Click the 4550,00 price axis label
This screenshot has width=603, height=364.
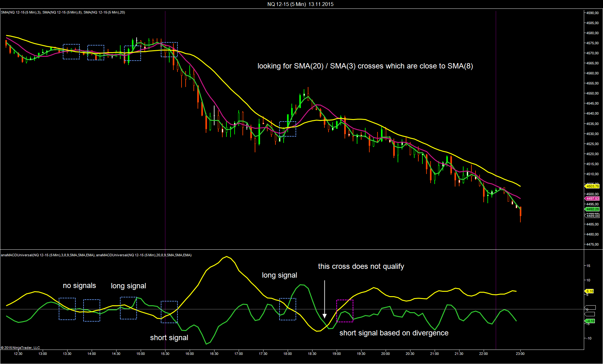click(x=592, y=93)
